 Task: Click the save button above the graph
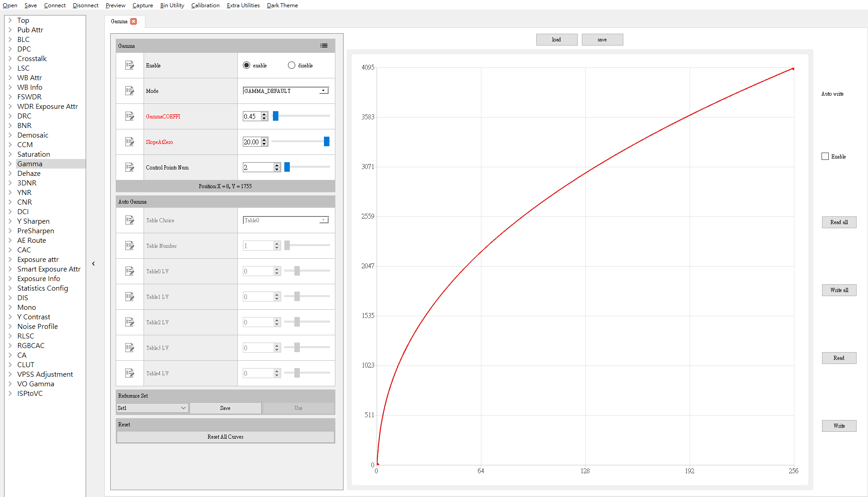click(x=602, y=40)
